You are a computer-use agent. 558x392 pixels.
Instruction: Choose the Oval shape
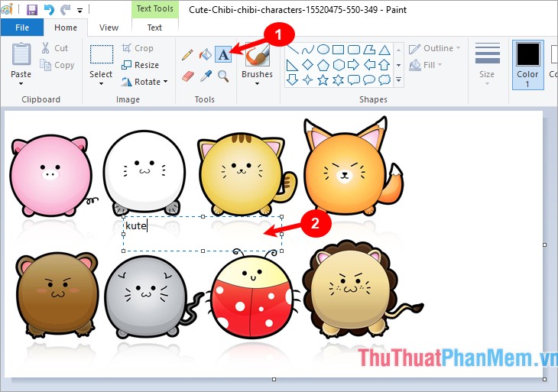click(323, 50)
